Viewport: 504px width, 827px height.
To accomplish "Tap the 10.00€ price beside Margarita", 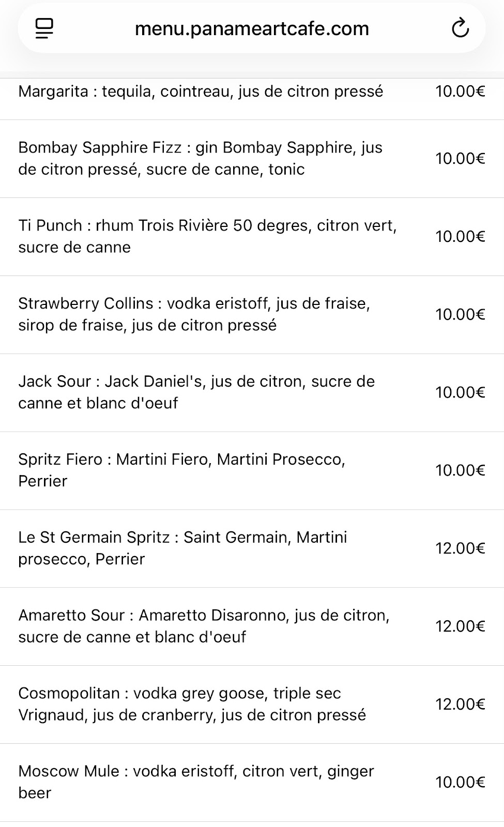I will (460, 91).
